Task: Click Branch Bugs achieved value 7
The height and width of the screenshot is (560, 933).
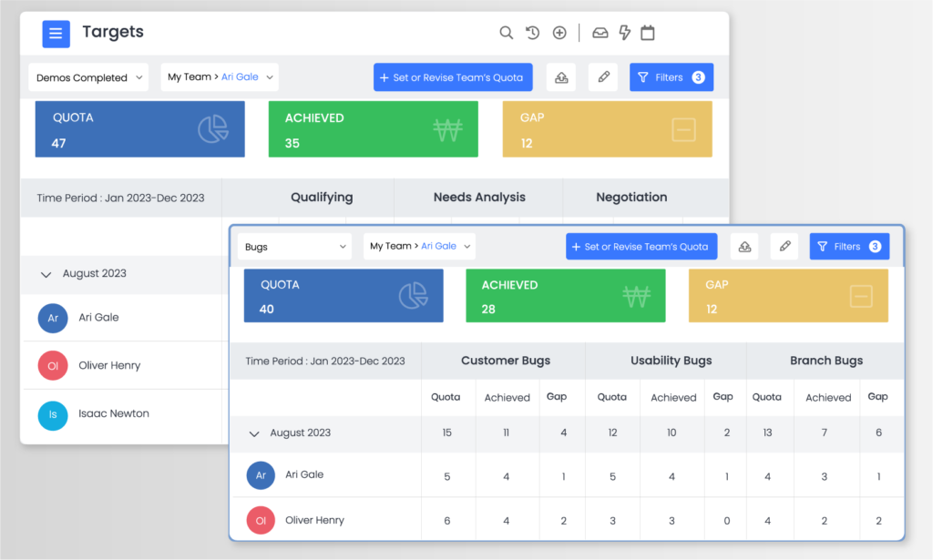Action: (824, 433)
